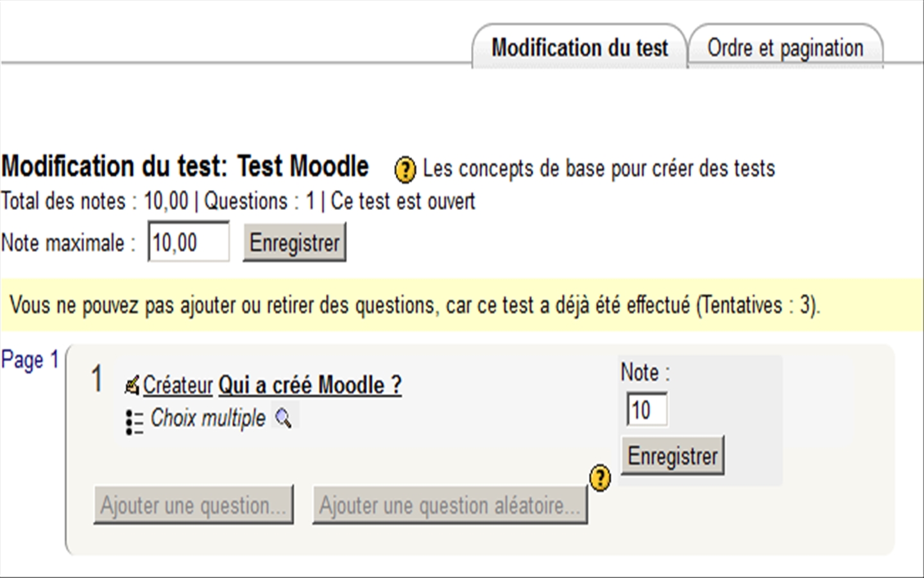Switch to the Ordre et pagination tab
Screen dimensions: 924x578
pyautogui.click(x=785, y=47)
